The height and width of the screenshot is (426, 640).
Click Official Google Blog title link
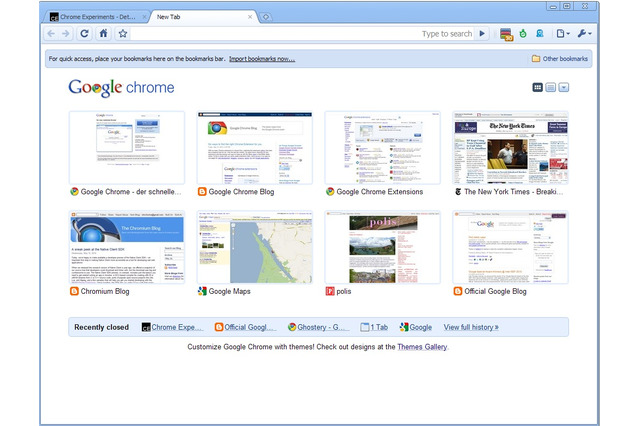[x=495, y=291]
